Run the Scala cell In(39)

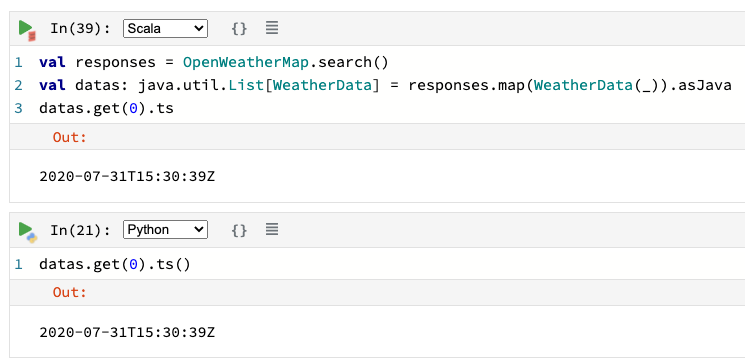[x=26, y=29]
